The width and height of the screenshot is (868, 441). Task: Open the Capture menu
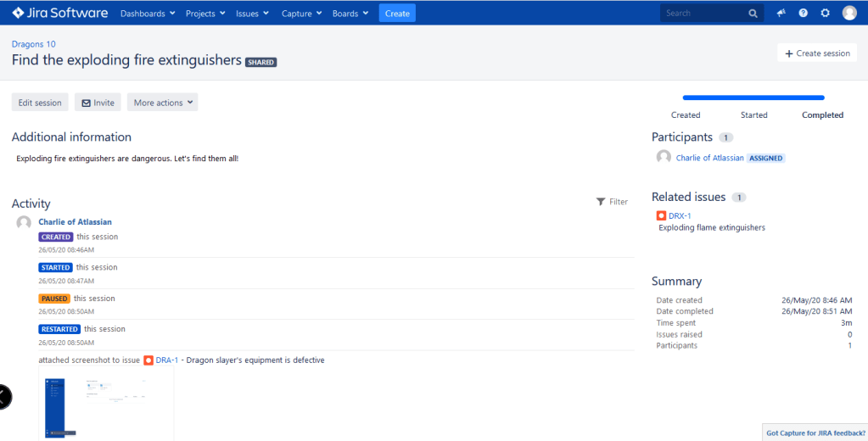(x=301, y=14)
